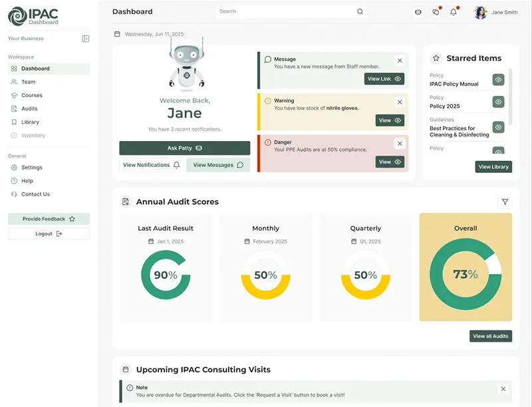Click View Link on the Message alert
Viewport: 532px width, 407px height.
[x=384, y=78]
